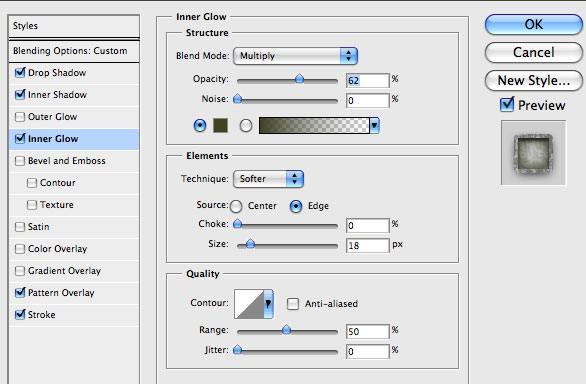Expand the Contour picker arrow
The image size is (586, 384).
click(x=268, y=304)
